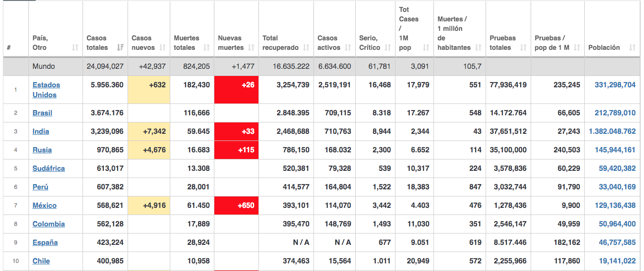Open population link 33,040,169
The width and height of the screenshot is (644, 271).
click(617, 187)
